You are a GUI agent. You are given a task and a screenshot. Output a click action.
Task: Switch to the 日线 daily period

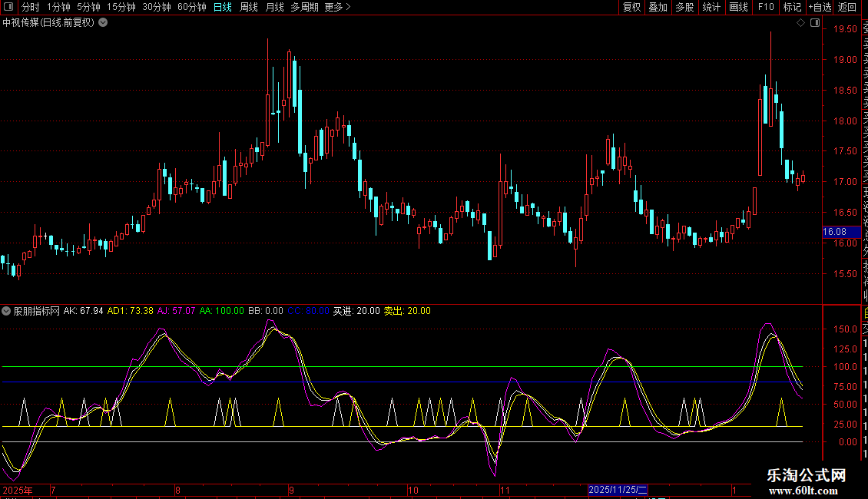(223, 7)
